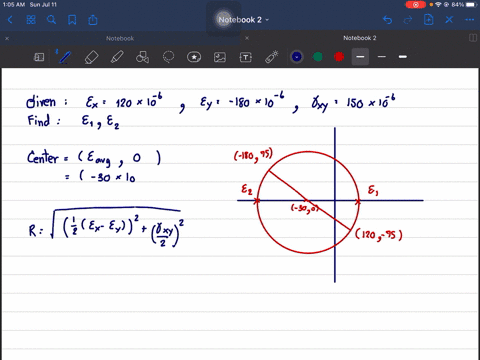Tap the battery 84% status indicator
The height and width of the screenshot is (360, 480).
pyautogui.click(x=464, y=5)
